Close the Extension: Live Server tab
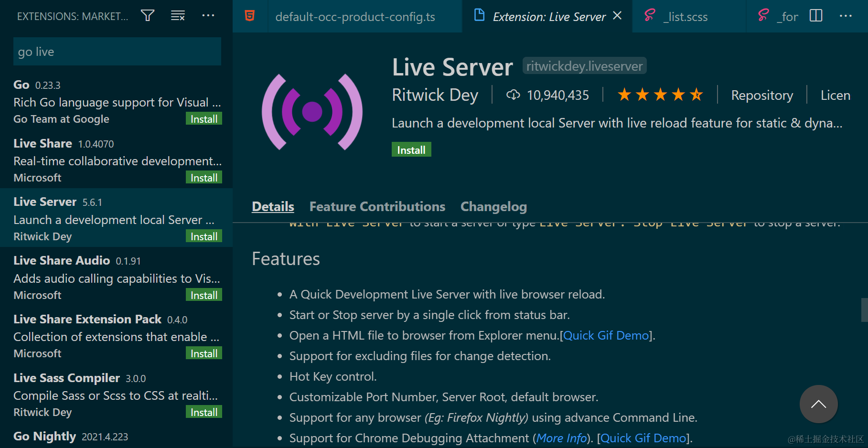Screen dimensions: 868x448 pyautogui.click(x=617, y=16)
